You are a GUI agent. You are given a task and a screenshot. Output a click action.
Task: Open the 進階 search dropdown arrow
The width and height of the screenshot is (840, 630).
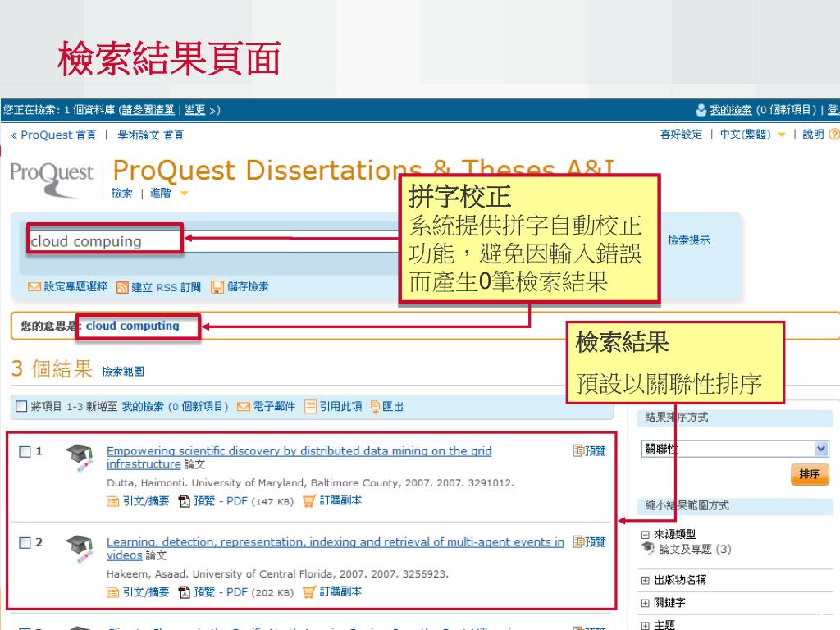click(184, 194)
